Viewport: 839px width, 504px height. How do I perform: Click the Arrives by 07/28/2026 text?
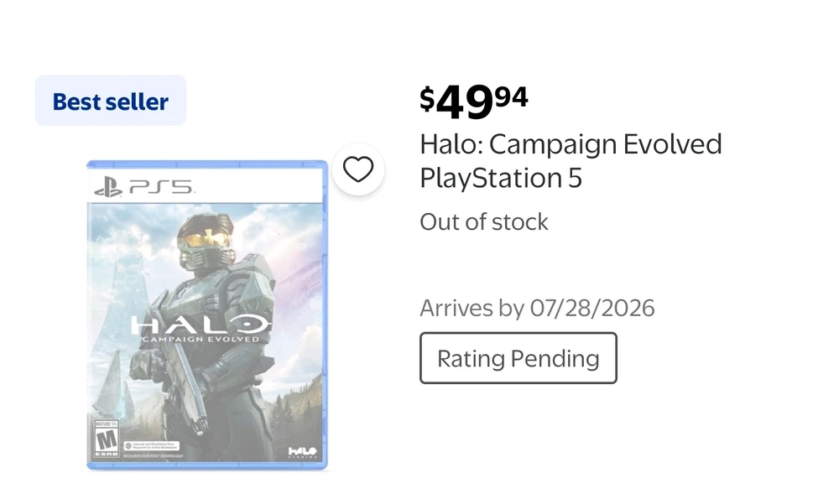coord(537,308)
